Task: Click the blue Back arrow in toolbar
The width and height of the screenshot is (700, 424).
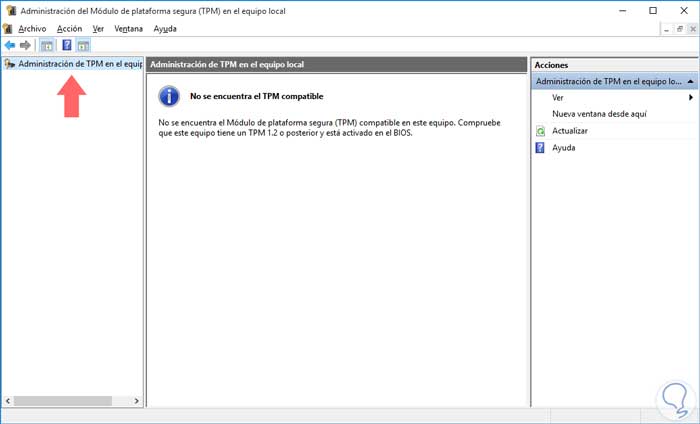Action: pyautogui.click(x=10, y=45)
